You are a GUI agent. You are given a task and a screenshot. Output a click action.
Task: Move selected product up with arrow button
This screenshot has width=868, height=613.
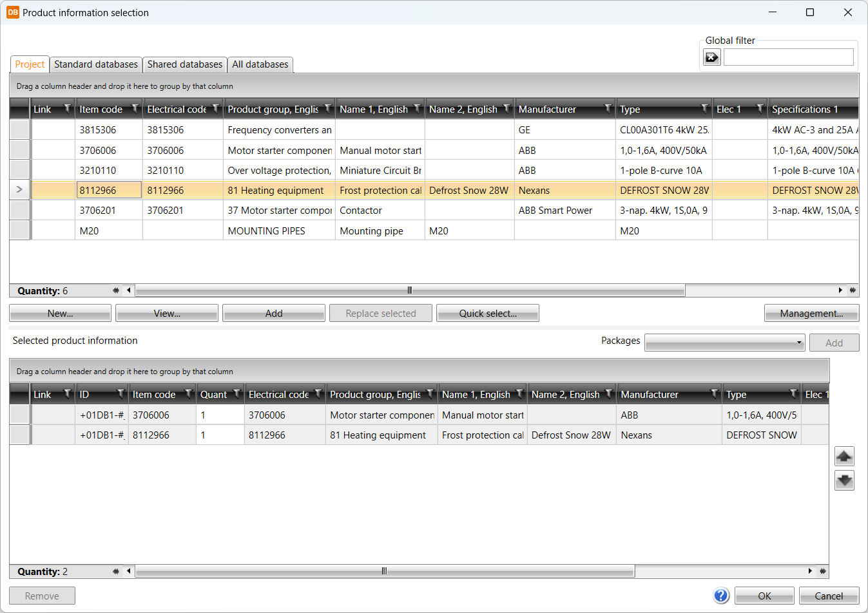pyautogui.click(x=844, y=457)
